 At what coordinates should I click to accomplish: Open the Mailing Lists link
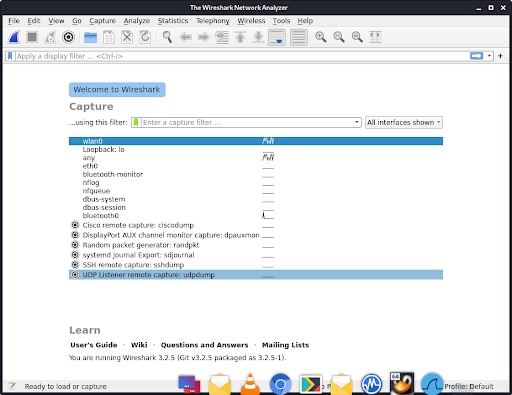tap(285, 345)
